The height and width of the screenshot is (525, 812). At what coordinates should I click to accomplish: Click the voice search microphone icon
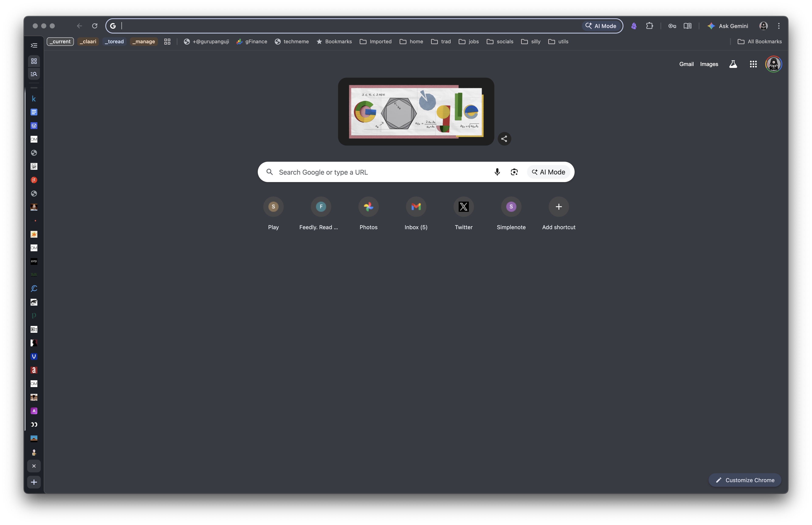[x=497, y=172]
